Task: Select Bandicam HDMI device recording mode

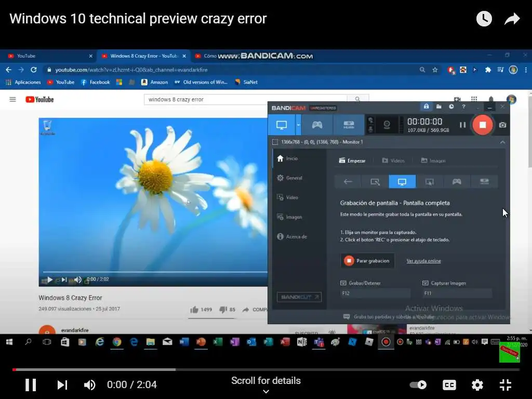Action: pos(349,125)
